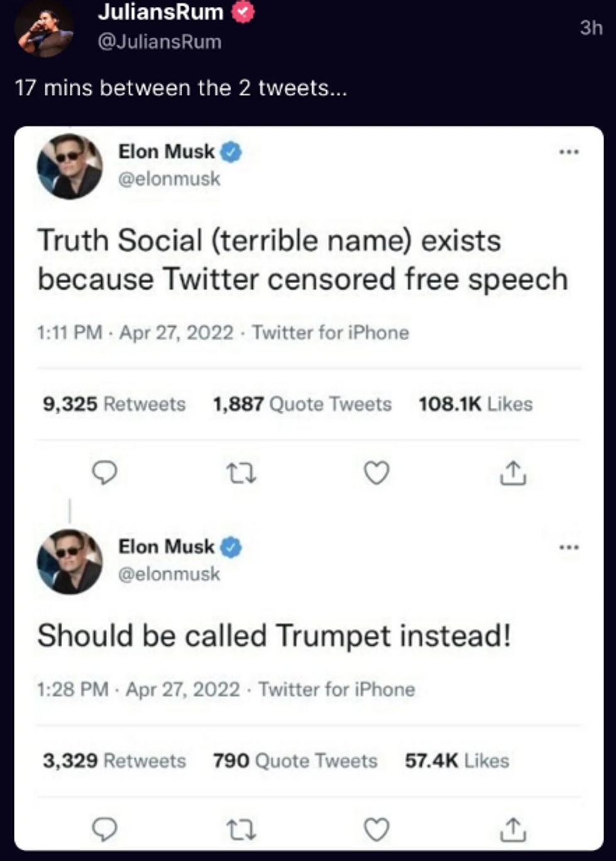Retweet the Truth Social tweet
The height and width of the screenshot is (861, 616).
pos(241,473)
